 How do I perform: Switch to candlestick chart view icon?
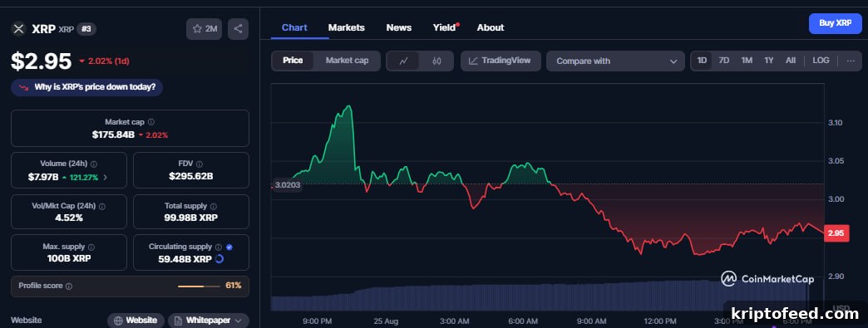pos(436,61)
